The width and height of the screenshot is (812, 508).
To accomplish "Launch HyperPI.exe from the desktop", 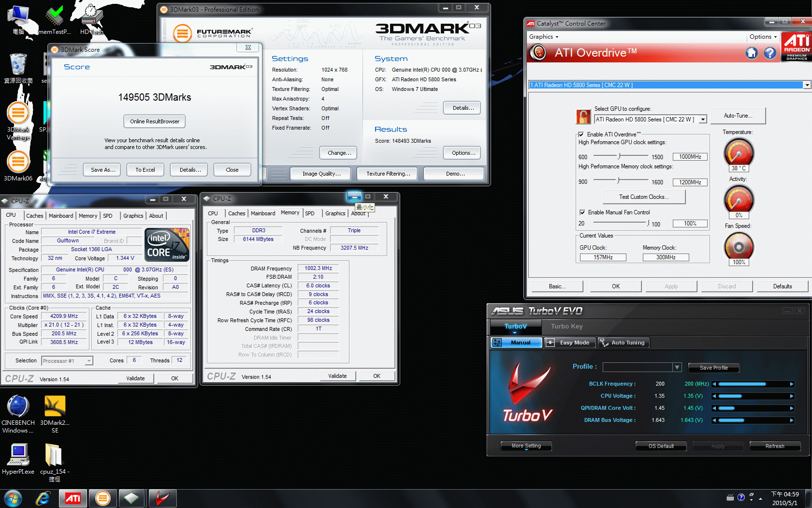I will (18, 459).
